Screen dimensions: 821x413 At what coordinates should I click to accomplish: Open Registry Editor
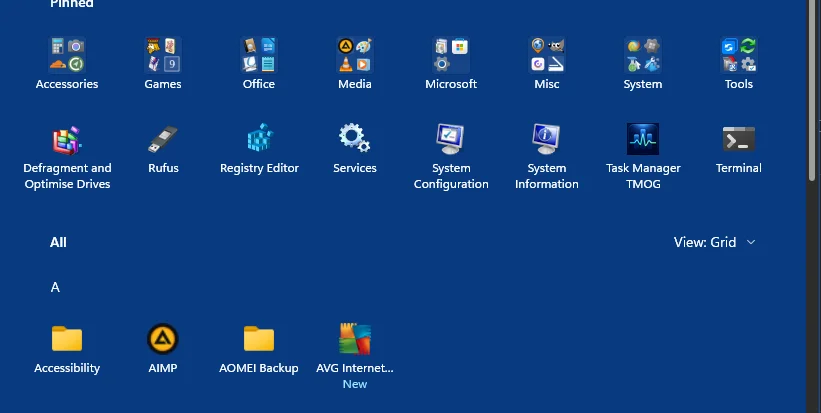(259, 151)
